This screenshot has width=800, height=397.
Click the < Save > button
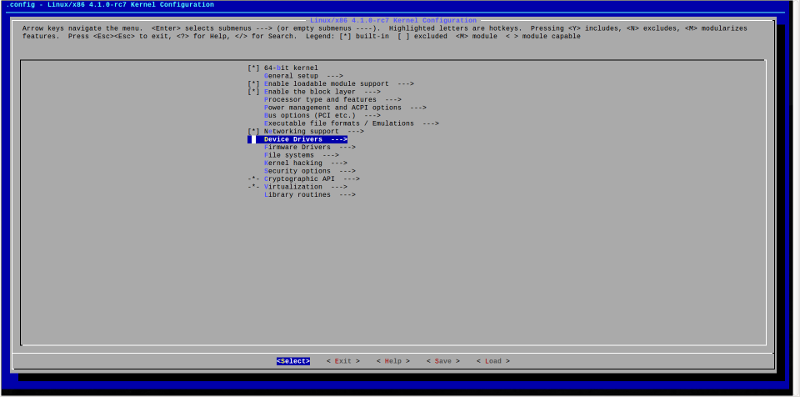443,361
